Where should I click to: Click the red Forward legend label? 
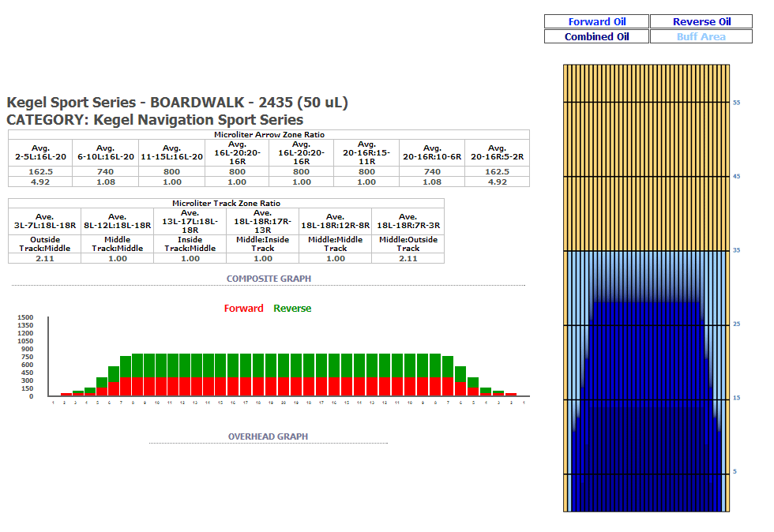[243, 309]
